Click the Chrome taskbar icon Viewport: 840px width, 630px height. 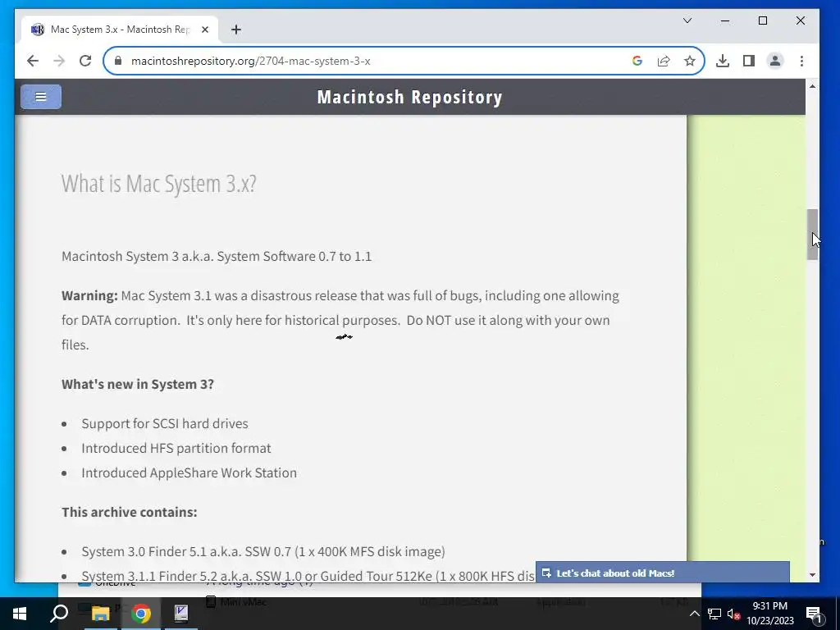(141, 614)
